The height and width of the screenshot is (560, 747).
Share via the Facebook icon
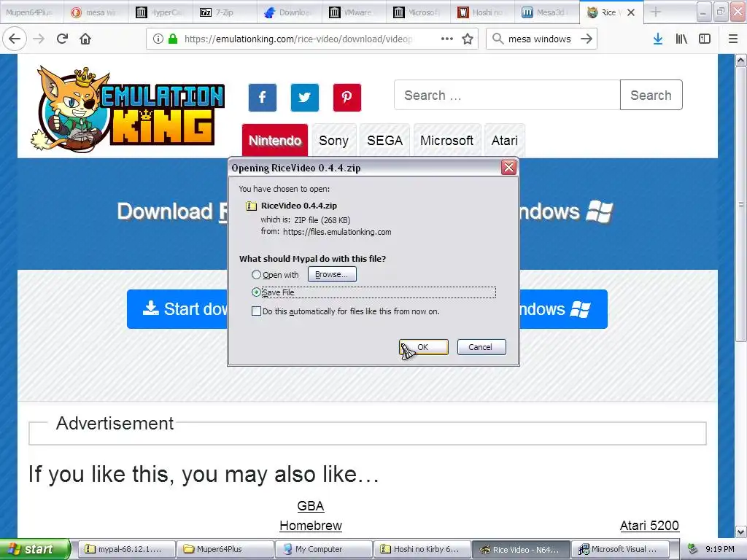tap(263, 98)
